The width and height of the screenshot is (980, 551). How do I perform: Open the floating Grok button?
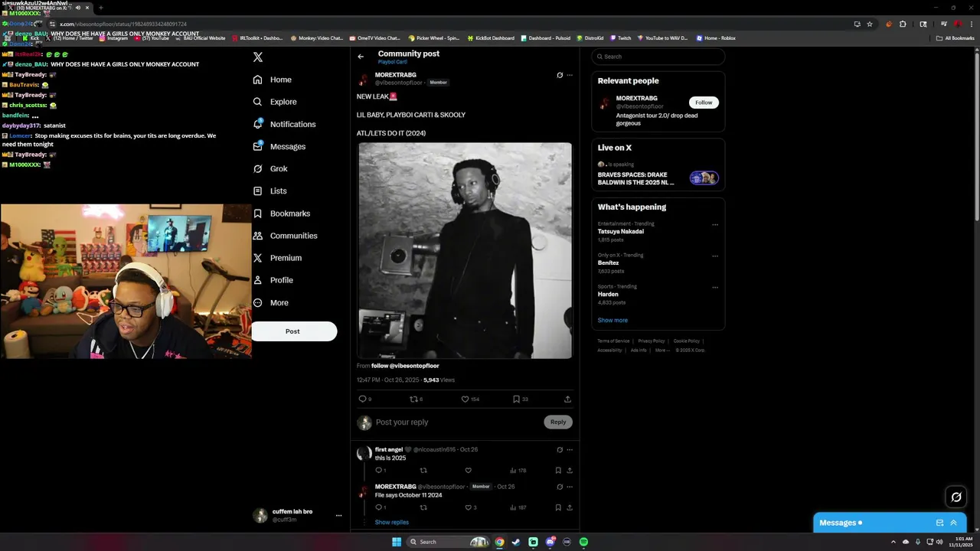click(955, 497)
